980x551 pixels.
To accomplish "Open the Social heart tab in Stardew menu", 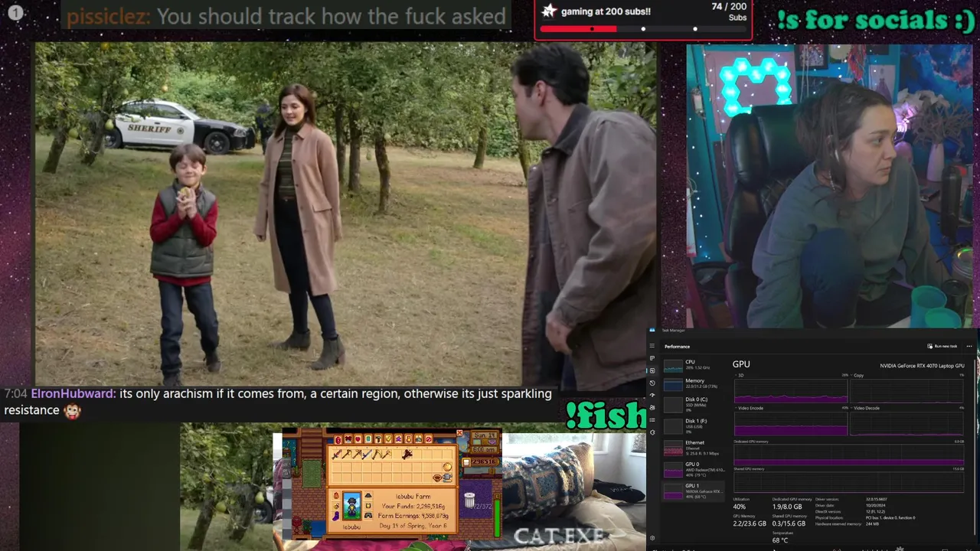I will coord(358,439).
